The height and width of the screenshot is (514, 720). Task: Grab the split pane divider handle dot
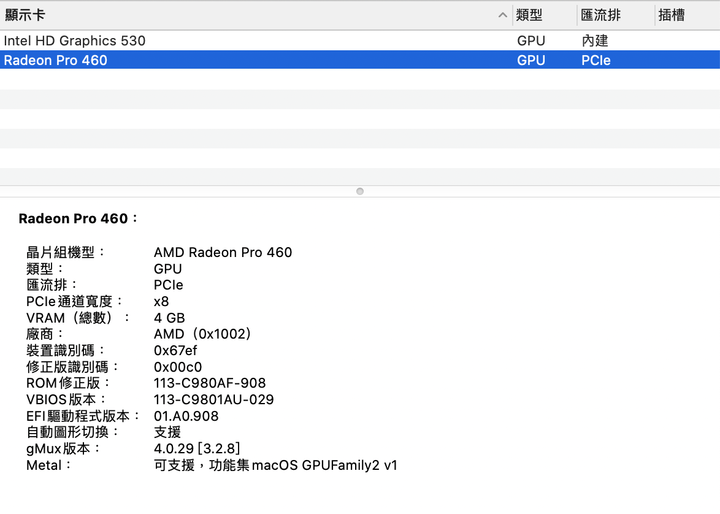click(360, 191)
